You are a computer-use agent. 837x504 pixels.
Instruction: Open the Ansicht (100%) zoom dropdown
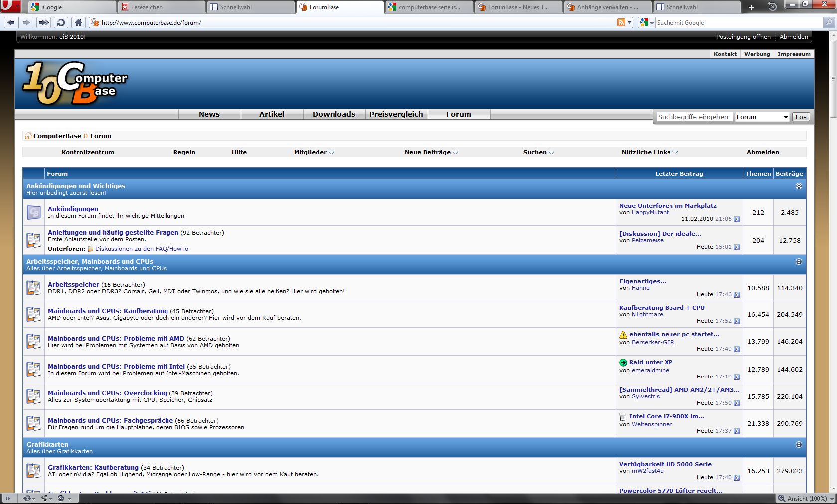pos(806,498)
